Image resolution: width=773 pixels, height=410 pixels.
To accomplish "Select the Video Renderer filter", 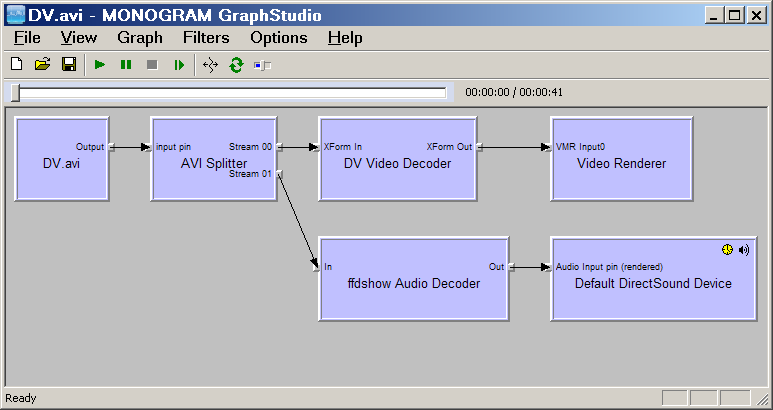I will (622, 159).
